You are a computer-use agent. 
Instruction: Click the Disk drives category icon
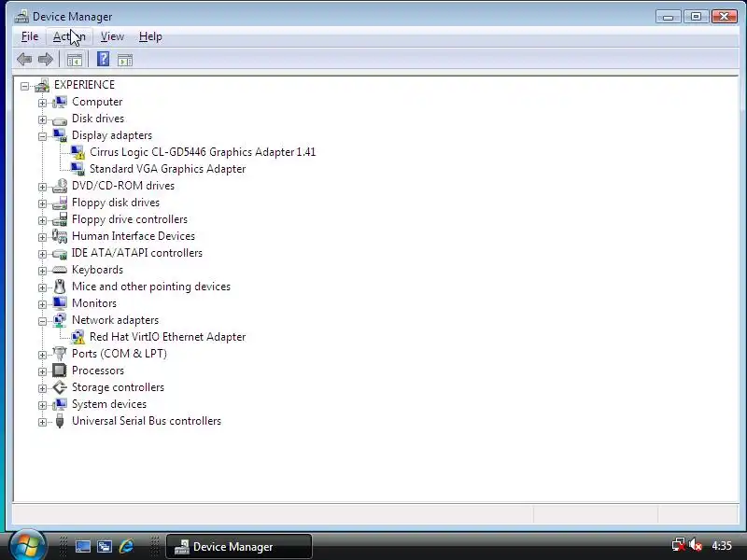(x=60, y=119)
